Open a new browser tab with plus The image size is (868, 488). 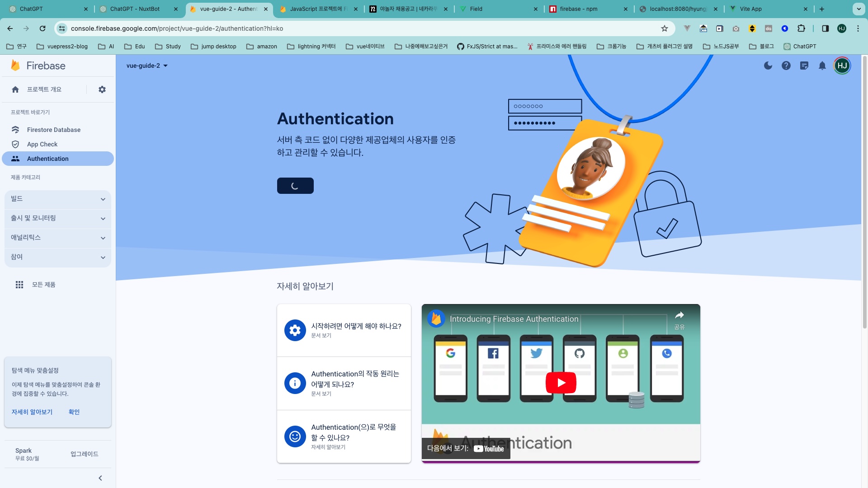coord(822,9)
